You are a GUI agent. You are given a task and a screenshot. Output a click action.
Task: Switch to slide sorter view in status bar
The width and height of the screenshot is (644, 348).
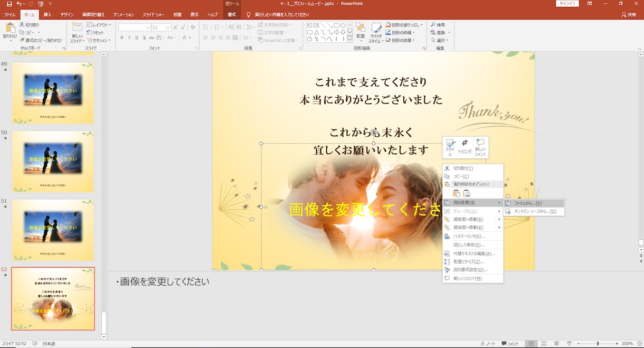[544, 344]
